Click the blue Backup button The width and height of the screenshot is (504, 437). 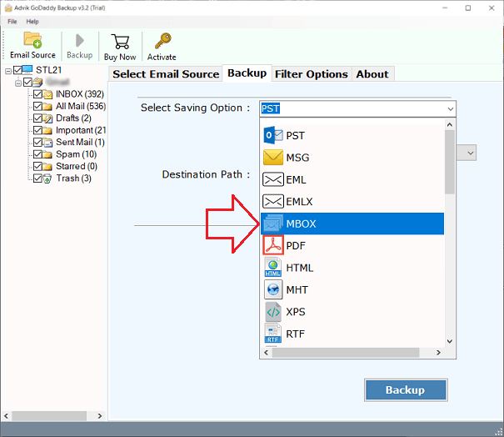406,389
